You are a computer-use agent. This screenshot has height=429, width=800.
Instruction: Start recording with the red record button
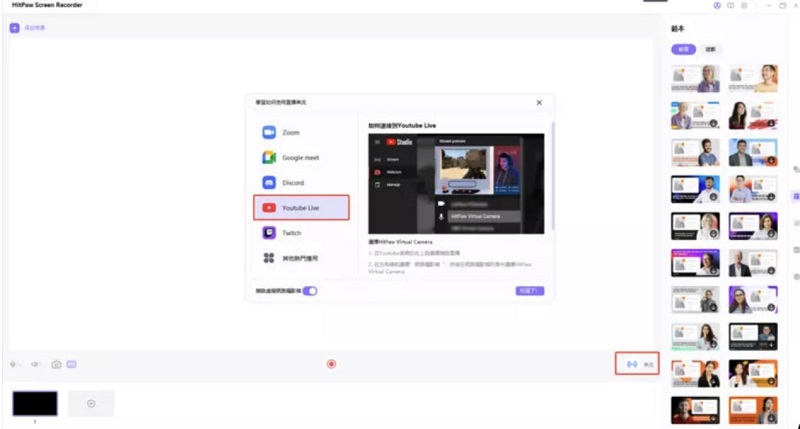coord(331,364)
